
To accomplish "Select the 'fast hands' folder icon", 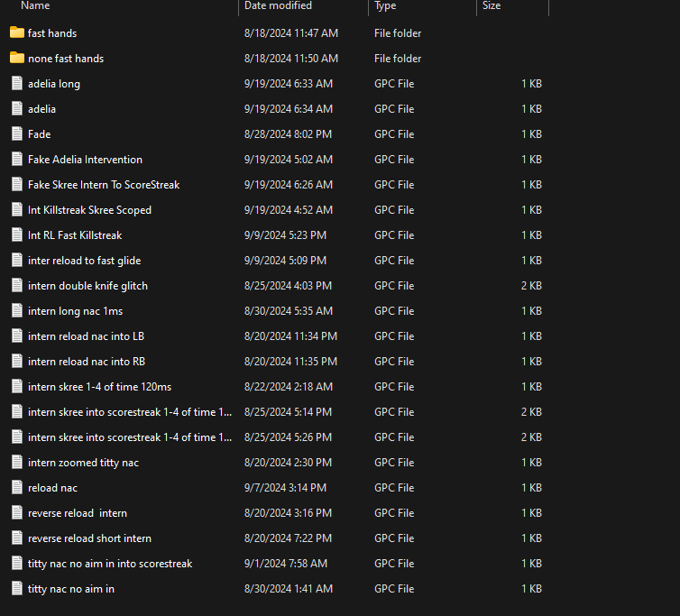I will click(17, 32).
